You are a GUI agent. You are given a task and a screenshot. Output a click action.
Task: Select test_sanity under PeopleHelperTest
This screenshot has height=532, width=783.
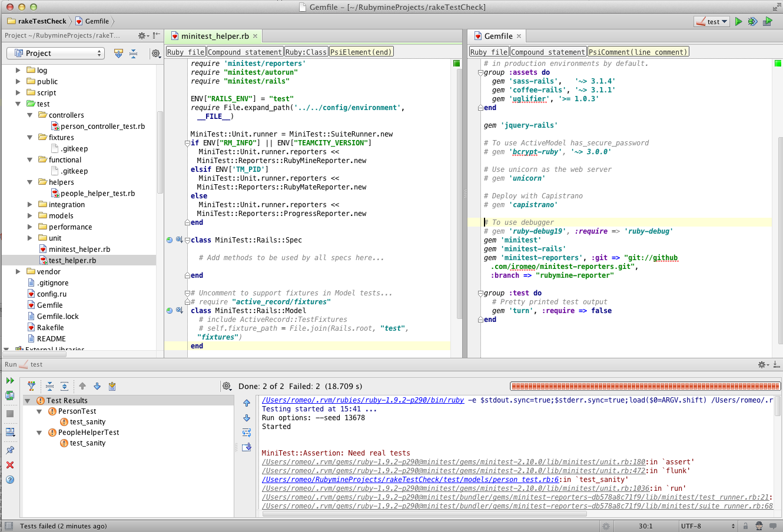pos(82,443)
